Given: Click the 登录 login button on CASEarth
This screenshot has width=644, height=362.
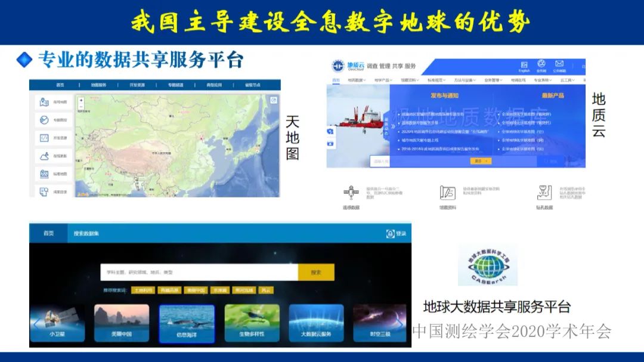Looking at the screenshot, I should pos(392,233).
